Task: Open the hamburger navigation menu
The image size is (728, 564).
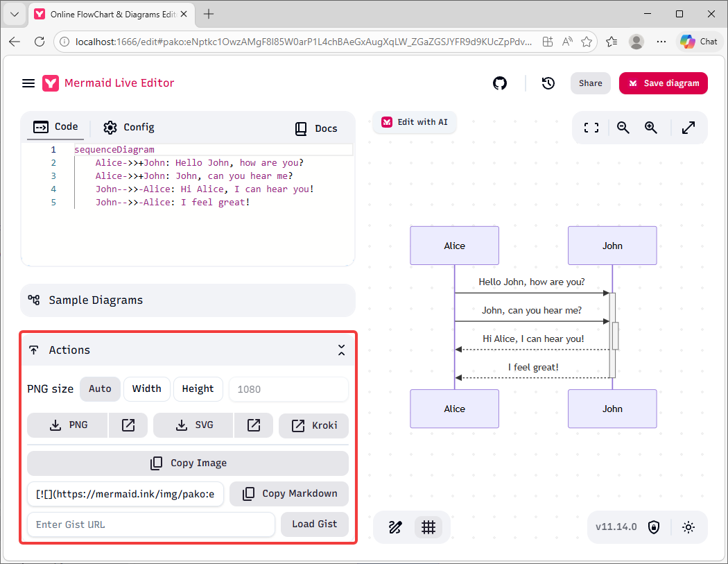Action: 28,83
